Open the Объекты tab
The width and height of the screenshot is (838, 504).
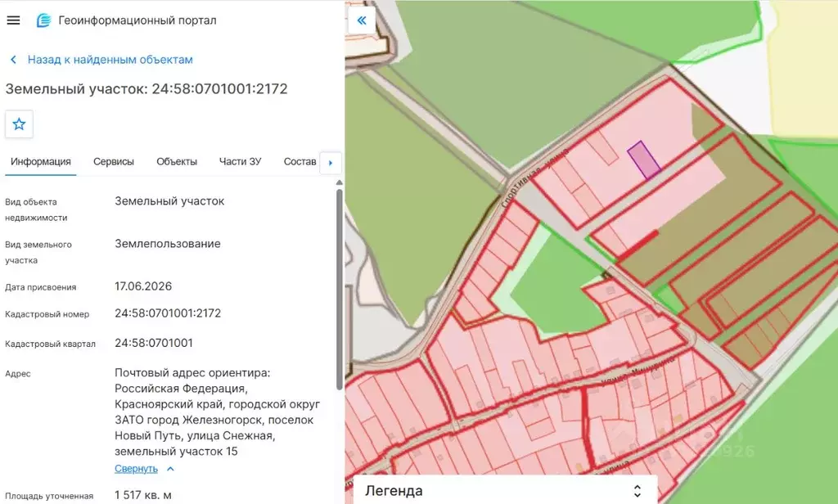[x=177, y=161]
